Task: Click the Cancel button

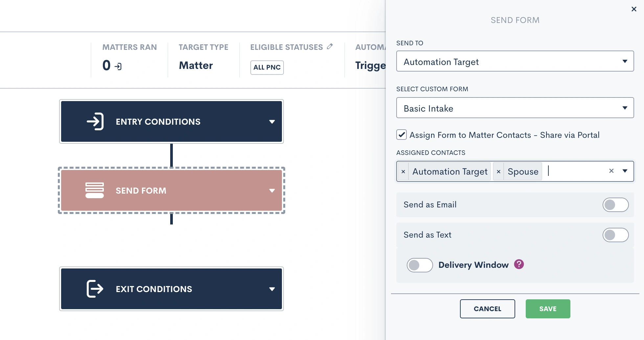Action: tap(487, 309)
